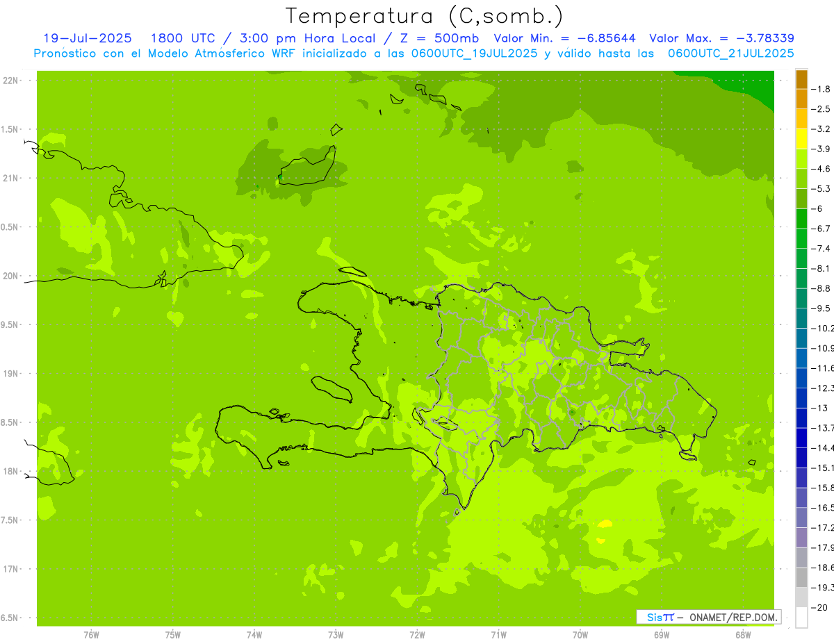Click the "7.5N" latitude label
The image size is (834, 644).
pos(10,520)
